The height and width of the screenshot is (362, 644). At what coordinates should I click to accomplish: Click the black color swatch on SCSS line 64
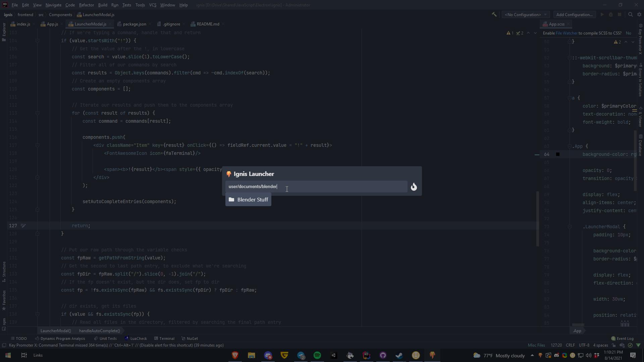558,154
